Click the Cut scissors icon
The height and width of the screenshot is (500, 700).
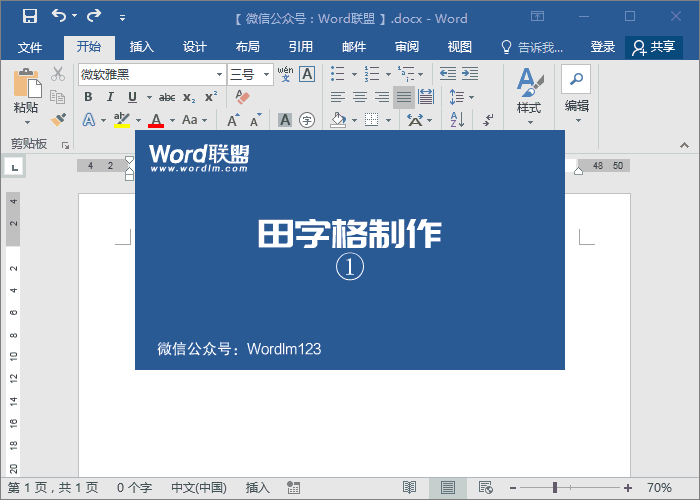[58, 74]
